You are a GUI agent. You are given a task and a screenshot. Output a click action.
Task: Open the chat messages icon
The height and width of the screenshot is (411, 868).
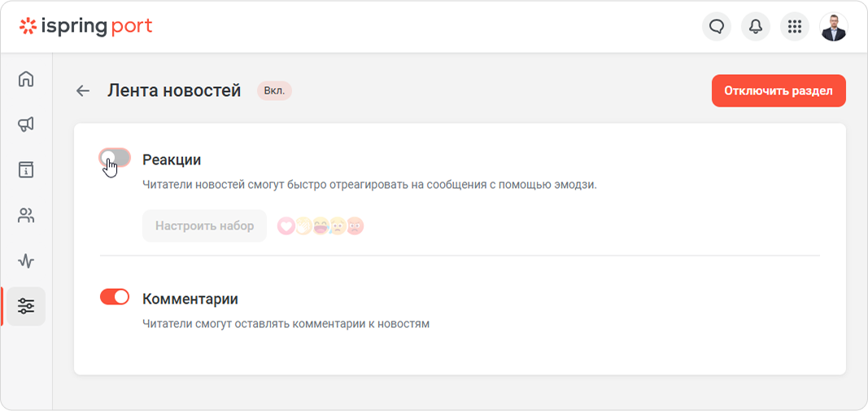coord(717,27)
